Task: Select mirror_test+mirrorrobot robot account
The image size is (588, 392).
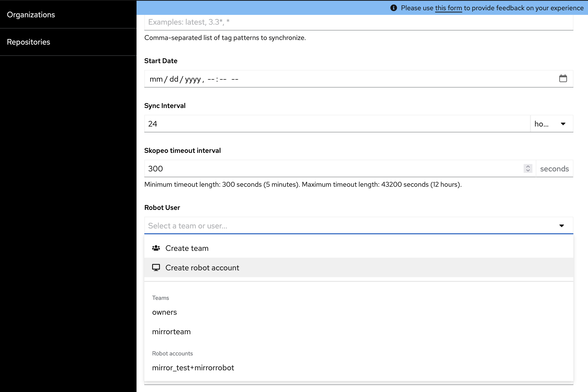Action: click(x=193, y=368)
